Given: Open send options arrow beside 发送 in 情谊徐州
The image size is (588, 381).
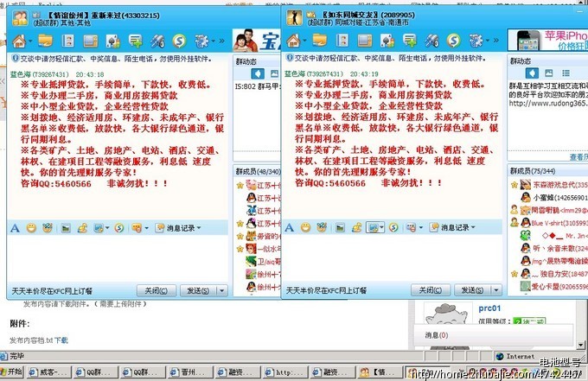Looking at the screenshot, I should pyautogui.click(x=222, y=290).
